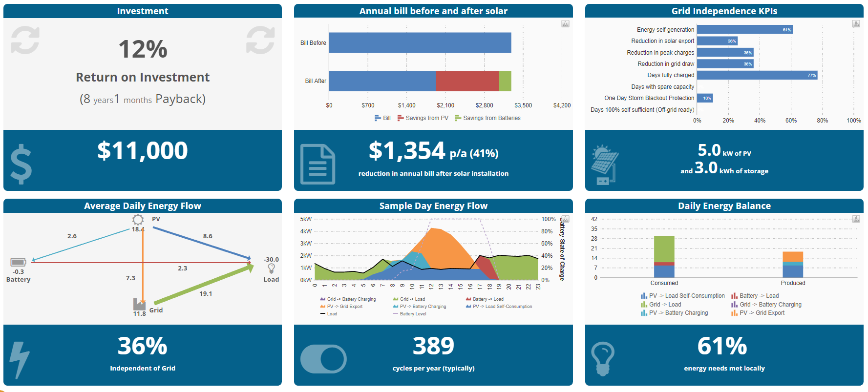Click the Energy self-generation 61% bar

(x=745, y=30)
